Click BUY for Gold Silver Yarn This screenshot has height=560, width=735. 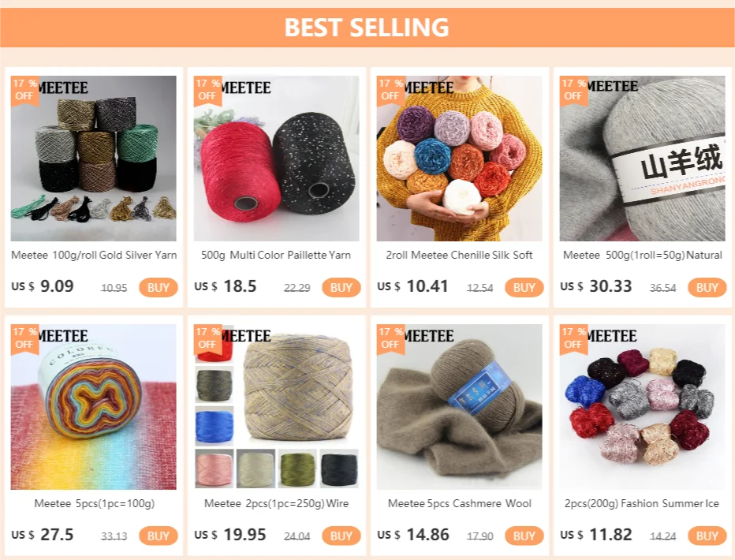tap(159, 288)
